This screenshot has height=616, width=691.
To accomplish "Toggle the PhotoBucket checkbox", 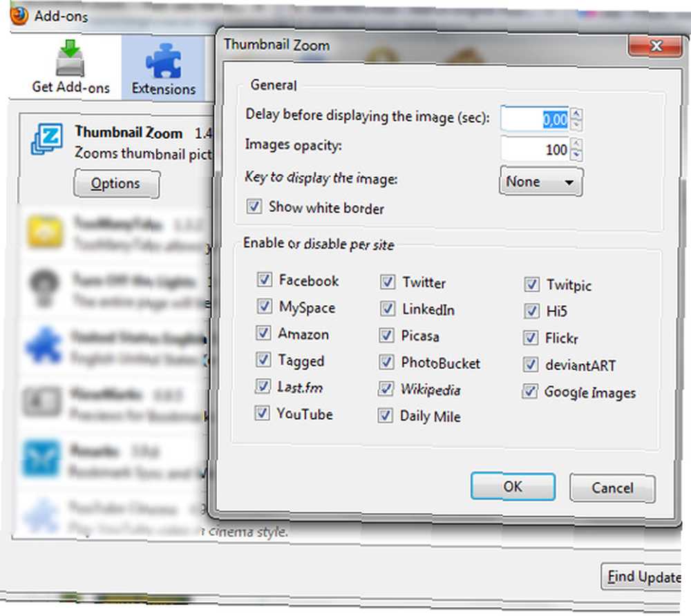I will [x=386, y=362].
